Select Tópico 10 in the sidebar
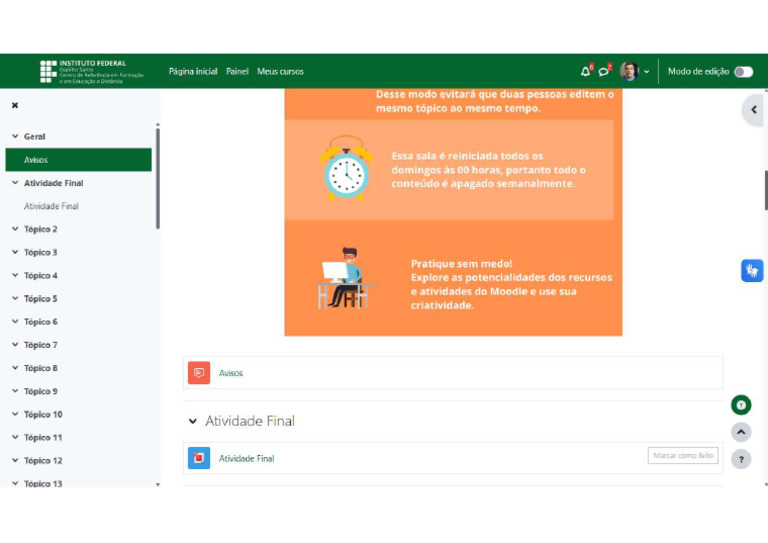The image size is (768, 543). pos(43,414)
